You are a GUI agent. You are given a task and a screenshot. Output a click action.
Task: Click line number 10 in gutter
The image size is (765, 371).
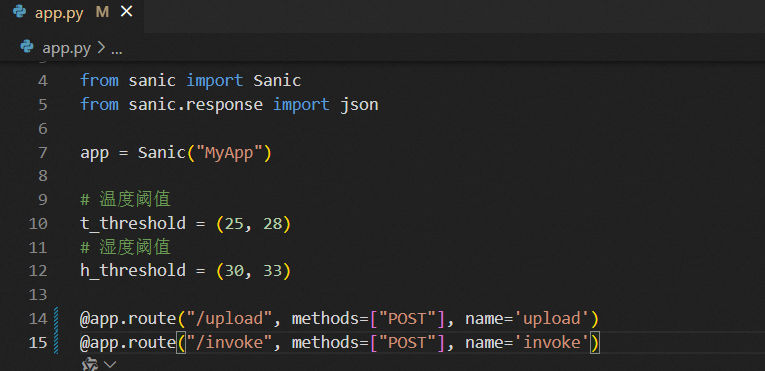38,224
